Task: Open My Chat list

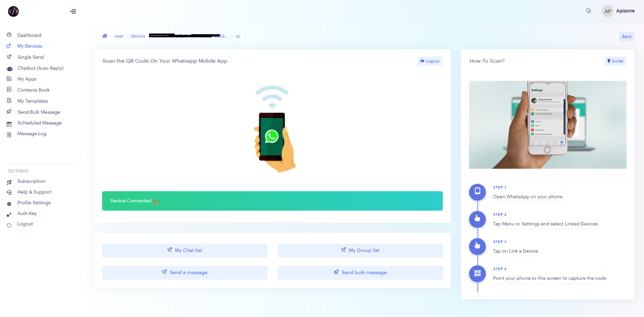Action: pyautogui.click(x=185, y=250)
